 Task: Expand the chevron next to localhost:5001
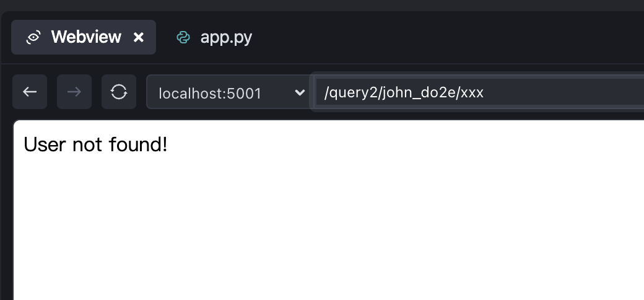click(300, 92)
